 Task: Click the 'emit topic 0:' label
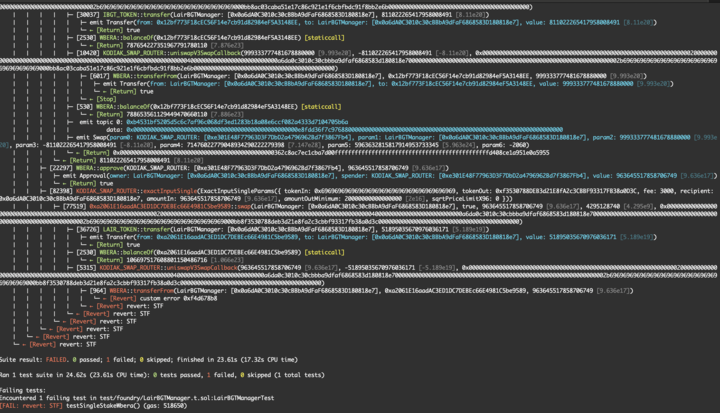click(101, 122)
